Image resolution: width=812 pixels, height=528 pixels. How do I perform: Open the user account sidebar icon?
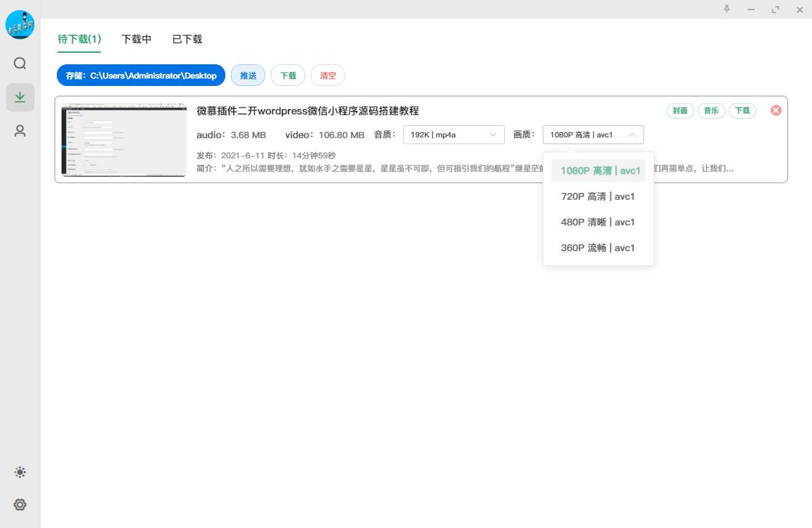click(x=20, y=131)
